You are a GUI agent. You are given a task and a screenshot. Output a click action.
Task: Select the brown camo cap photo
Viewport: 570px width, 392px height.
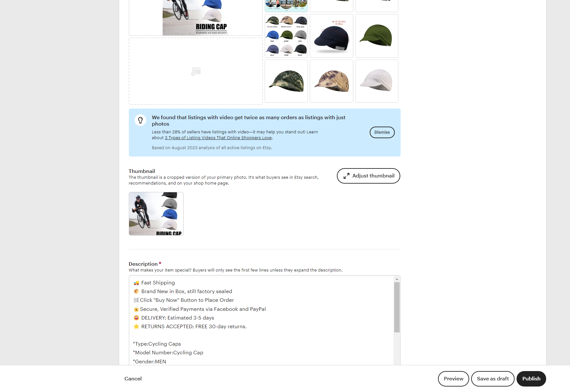point(331,81)
